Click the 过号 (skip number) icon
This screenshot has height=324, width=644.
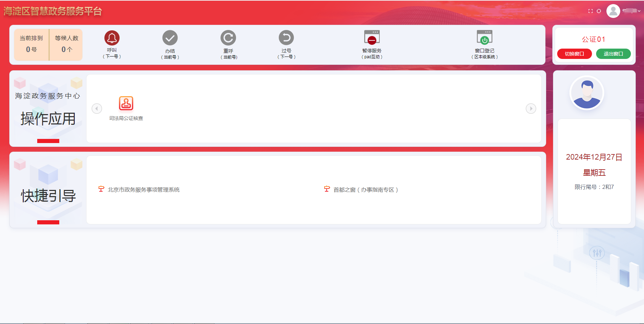(286, 38)
